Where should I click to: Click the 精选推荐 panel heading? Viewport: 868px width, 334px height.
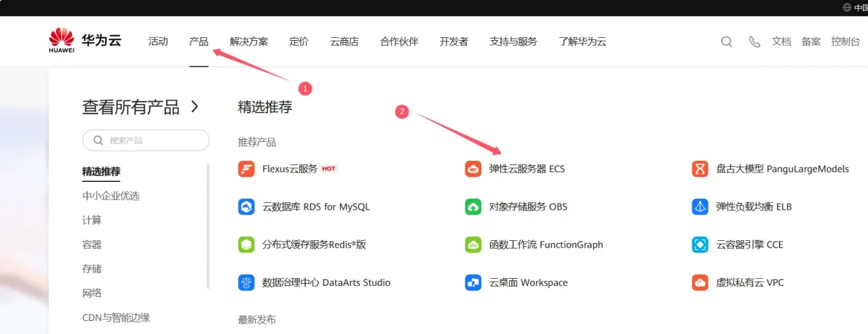pos(264,107)
